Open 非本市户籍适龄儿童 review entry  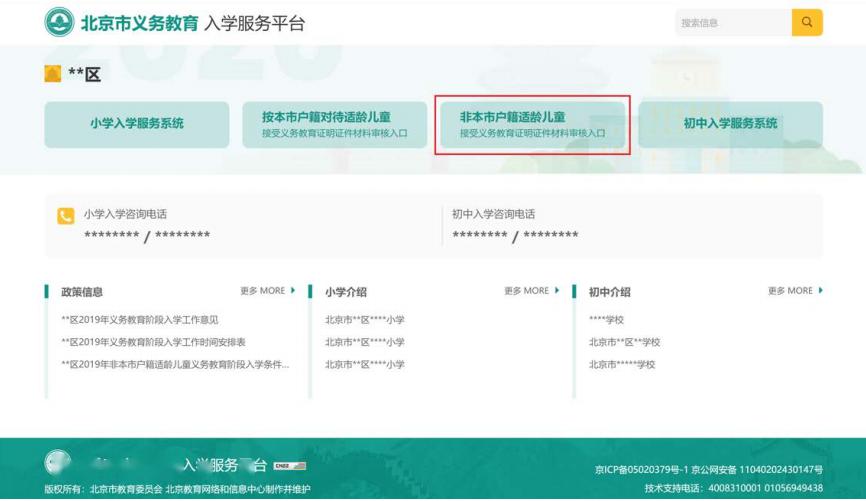point(532,124)
